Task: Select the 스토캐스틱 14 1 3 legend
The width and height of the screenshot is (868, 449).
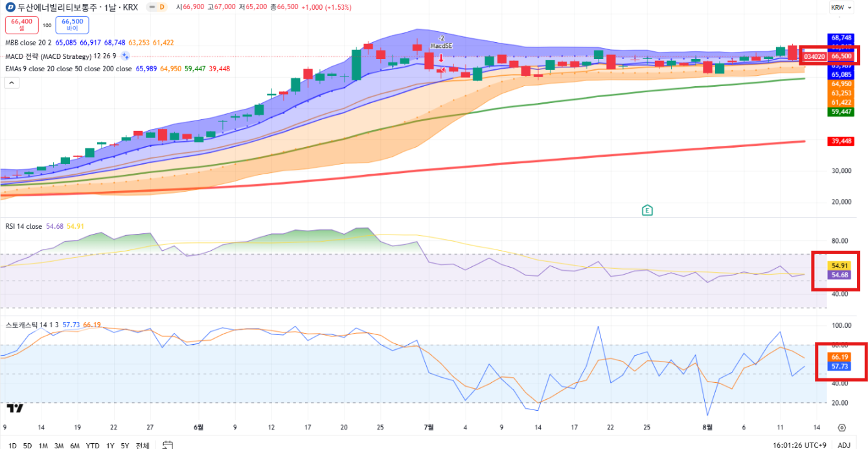Action: point(32,324)
